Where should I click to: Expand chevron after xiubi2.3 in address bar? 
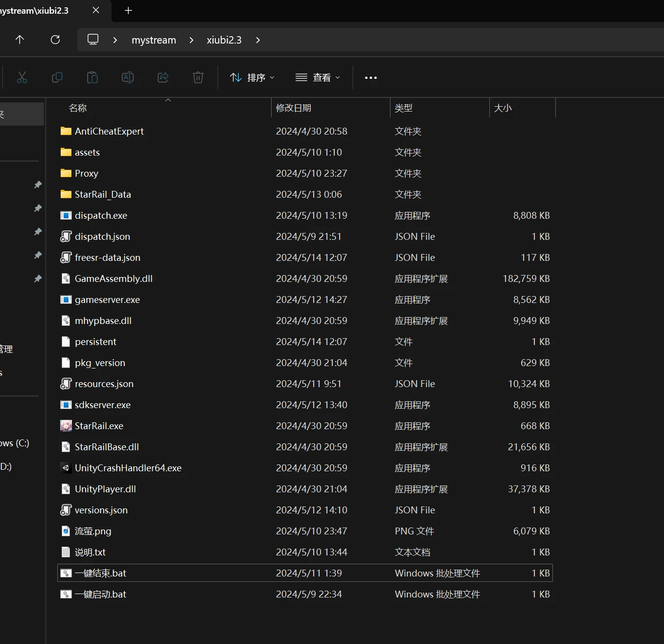point(258,40)
